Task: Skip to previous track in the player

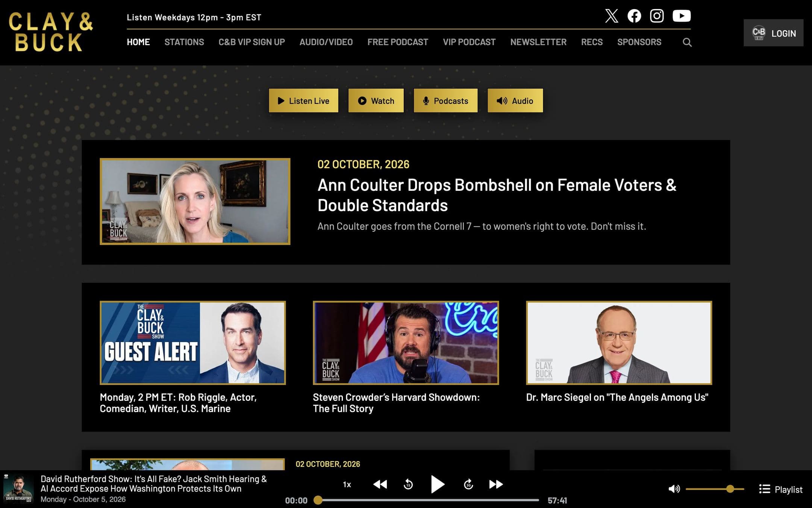Action: pos(380,484)
